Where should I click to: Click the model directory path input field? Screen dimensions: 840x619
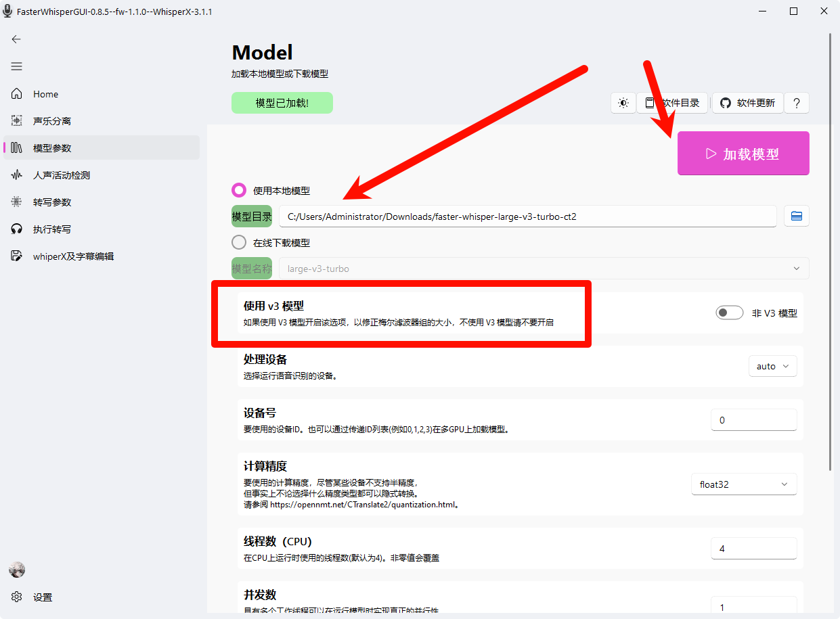click(528, 216)
